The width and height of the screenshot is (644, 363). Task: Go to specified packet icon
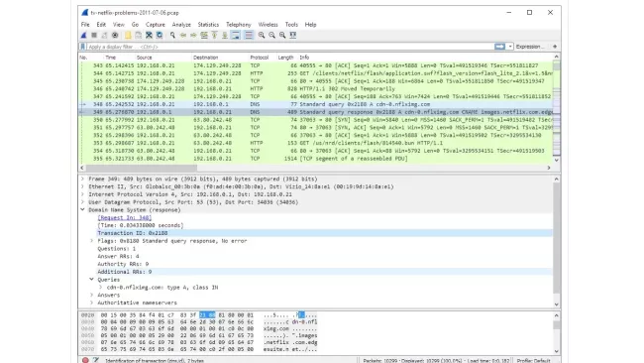(x=204, y=36)
